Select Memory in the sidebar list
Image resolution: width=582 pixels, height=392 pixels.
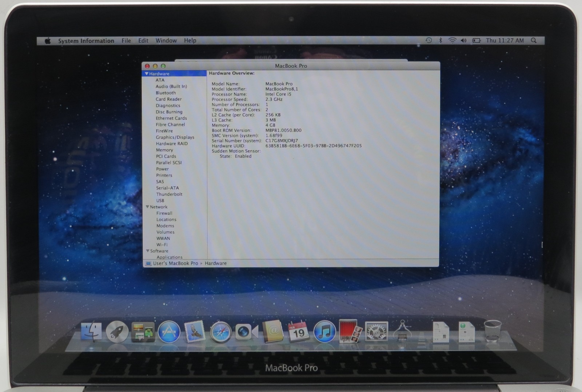[164, 150]
